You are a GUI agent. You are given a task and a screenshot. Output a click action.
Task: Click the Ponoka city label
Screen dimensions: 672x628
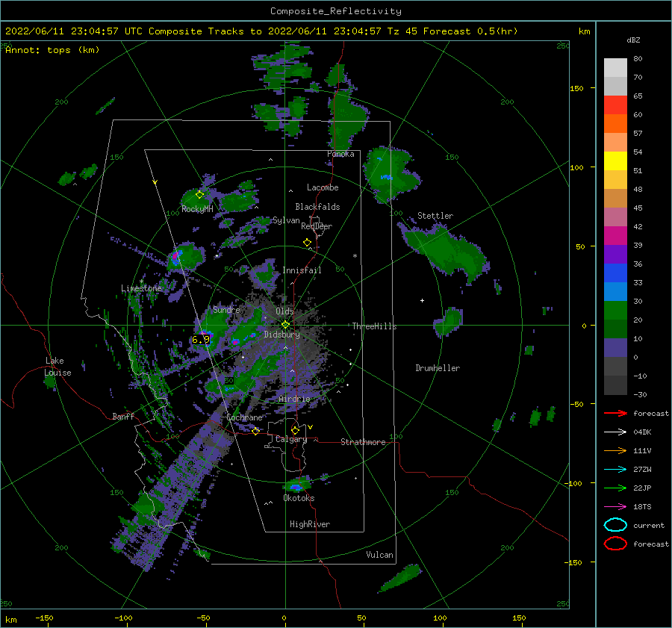click(340, 154)
